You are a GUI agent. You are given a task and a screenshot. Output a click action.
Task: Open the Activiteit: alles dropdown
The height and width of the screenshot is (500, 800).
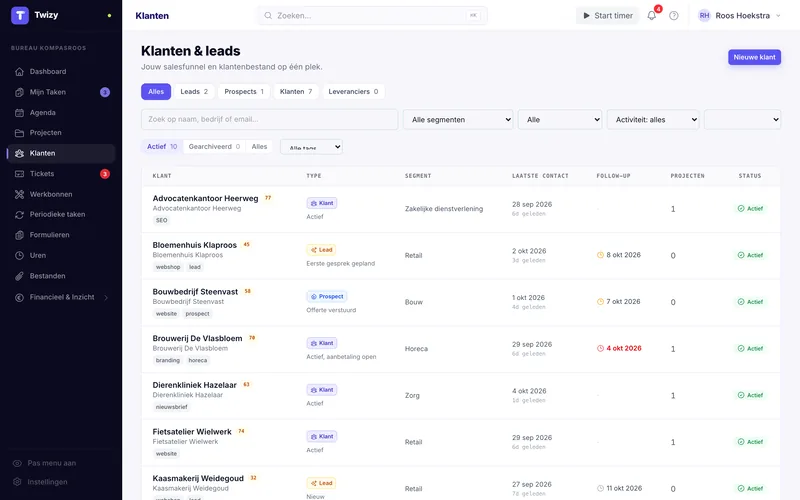tap(653, 119)
